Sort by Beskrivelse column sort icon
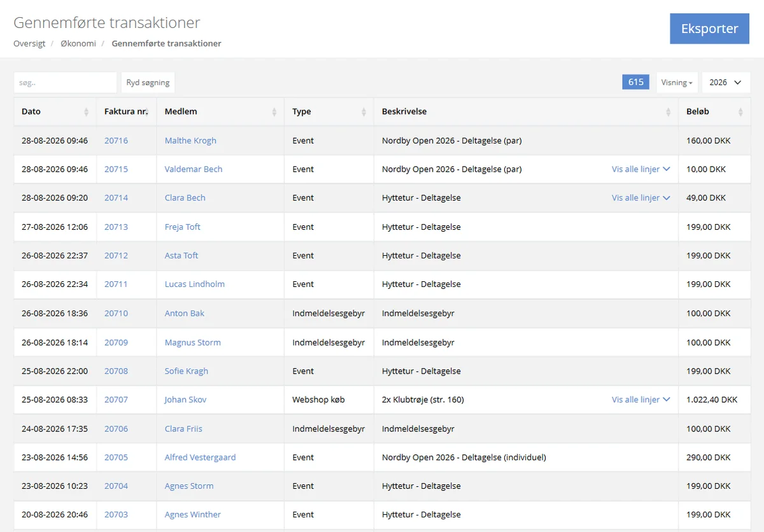This screenshot has width=764, height=532. pos(668,112)
